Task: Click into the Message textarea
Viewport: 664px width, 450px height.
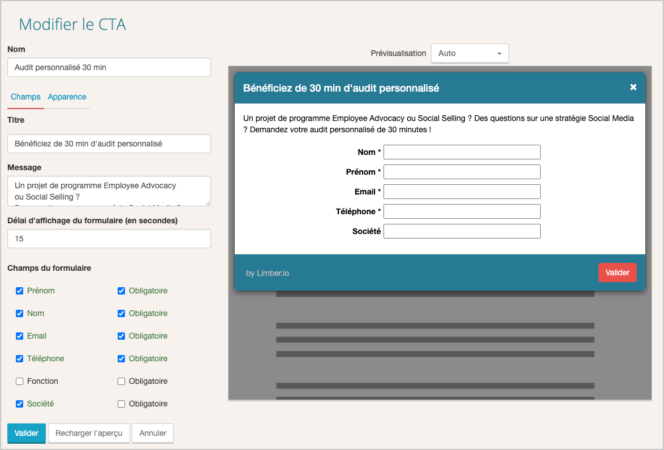Action: coord(108,190)
